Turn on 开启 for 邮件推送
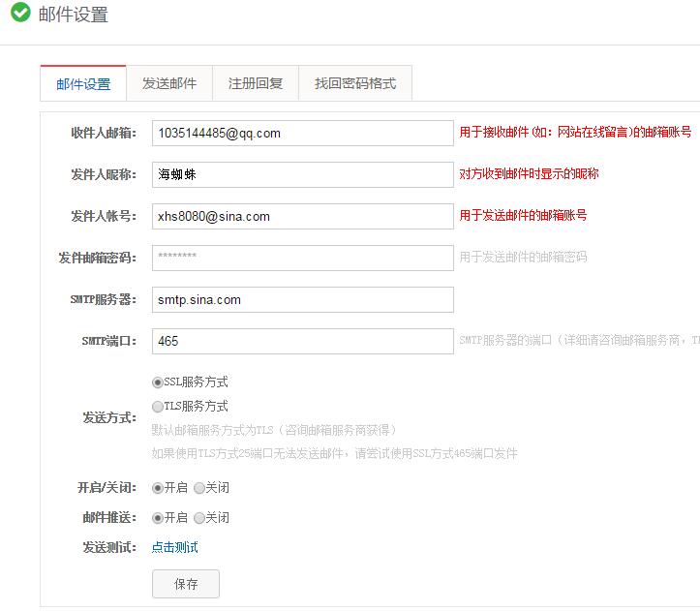The height and width of the screenshot is (611, 700). [x=158, y=518]
